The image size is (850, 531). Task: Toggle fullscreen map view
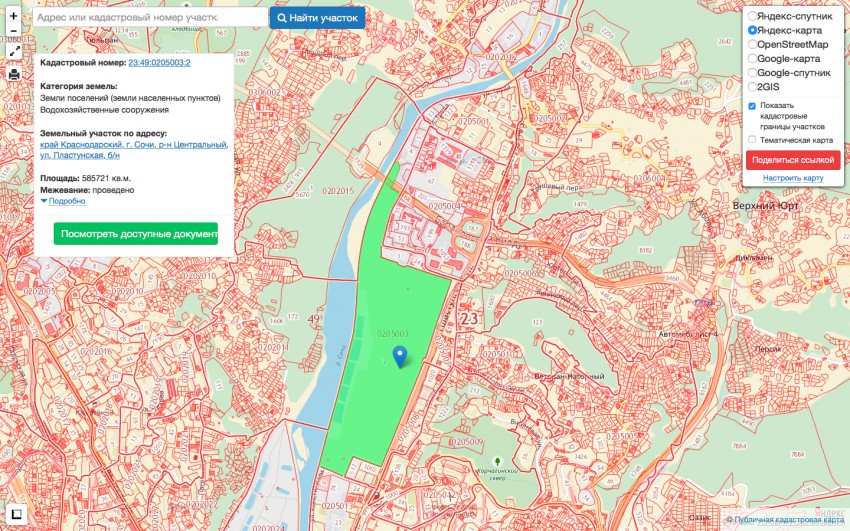tap(14, 52)
